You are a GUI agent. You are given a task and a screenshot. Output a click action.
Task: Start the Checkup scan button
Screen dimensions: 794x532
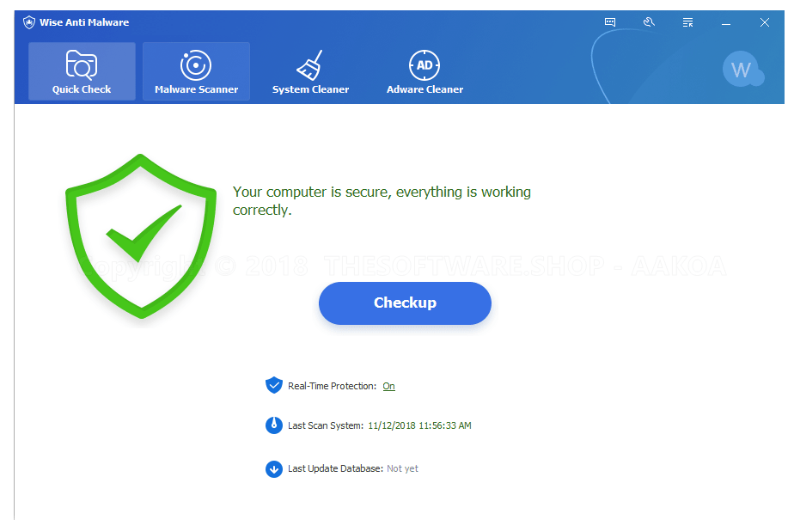click(x=405, y=303)
